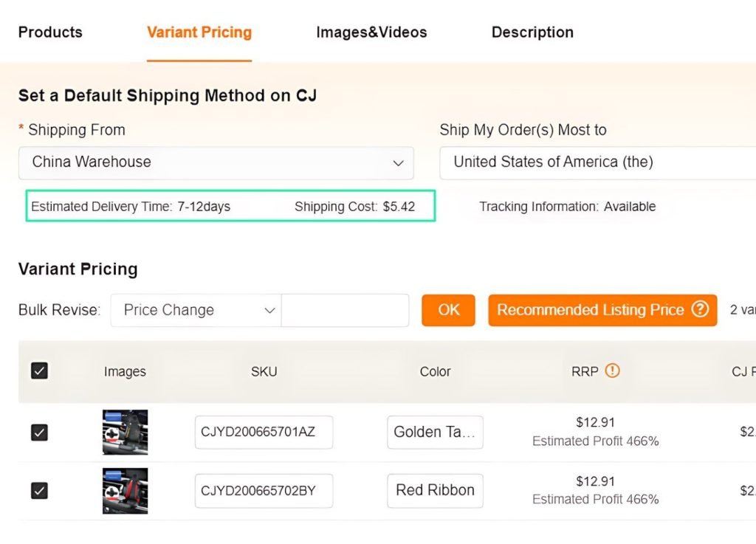
Task: Click the Recommended Listing Price help icon
Action: click(x=700, y=309)
